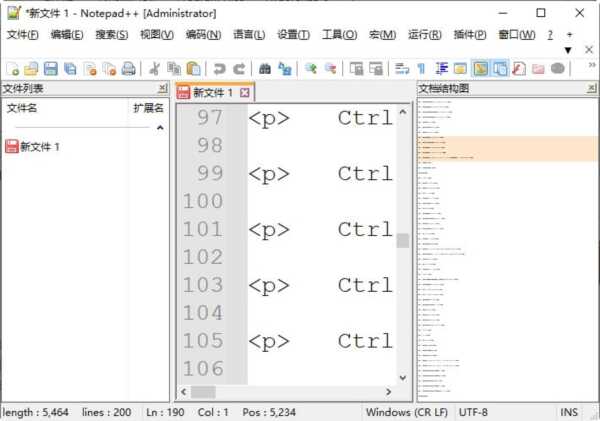Click the sort arrow in the file list header
This screenshot has width=600, height=421.
coord(160,127)
